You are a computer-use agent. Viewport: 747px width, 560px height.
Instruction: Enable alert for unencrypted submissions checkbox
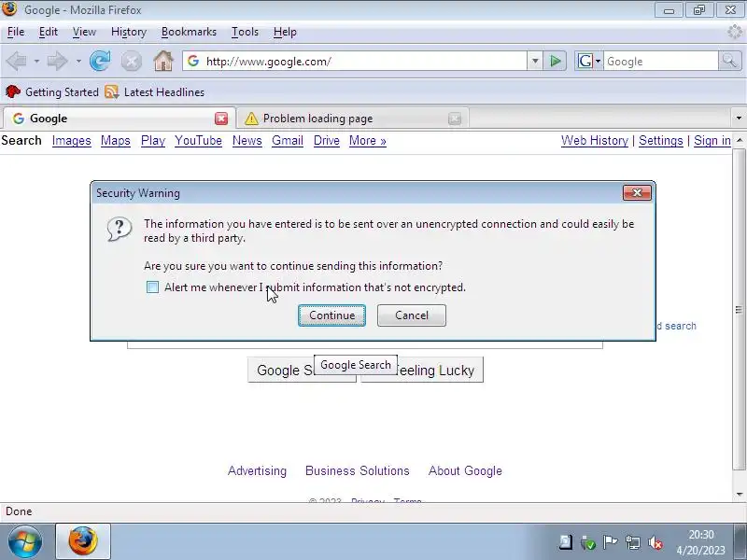[152, 287]
